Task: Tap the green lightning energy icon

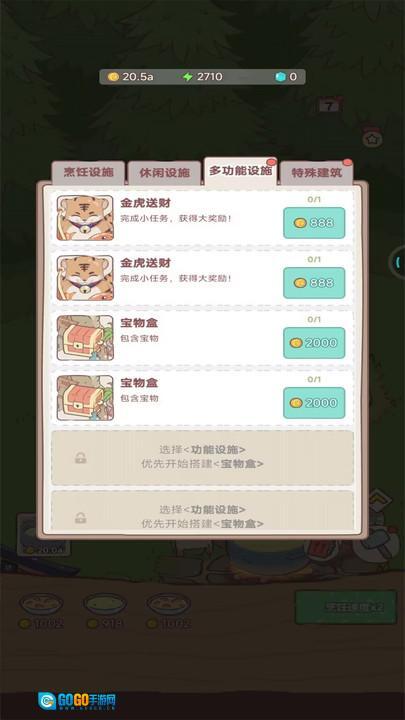Action: [x=188, y=77]
